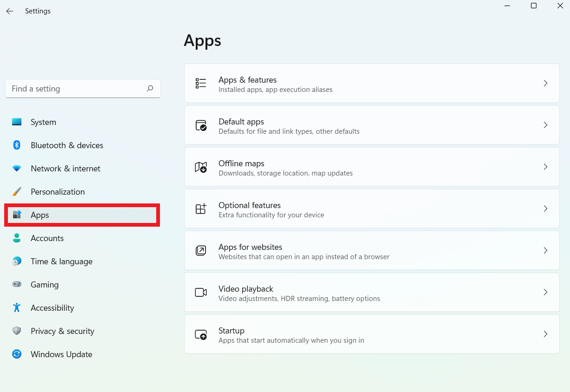The image size is (570, 392).
Task: Expand Video playback chevron
Action: [x=546, y=292]
